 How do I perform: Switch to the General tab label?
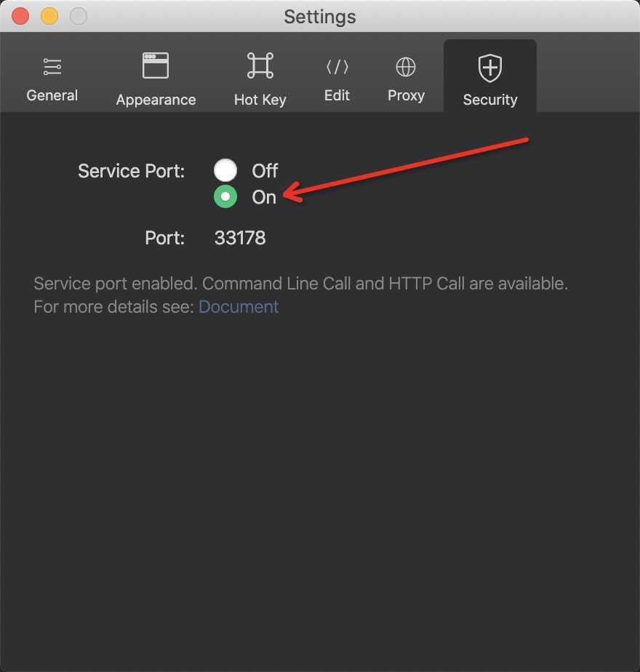click(52, 95)
